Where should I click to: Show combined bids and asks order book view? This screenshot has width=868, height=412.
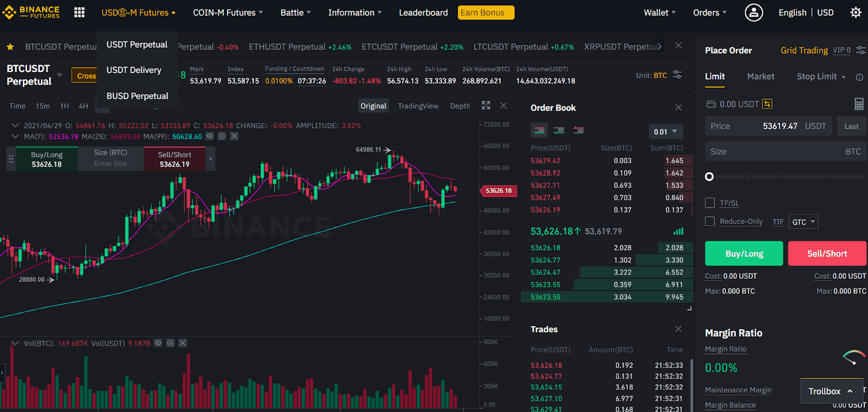(x=539, y=130)
